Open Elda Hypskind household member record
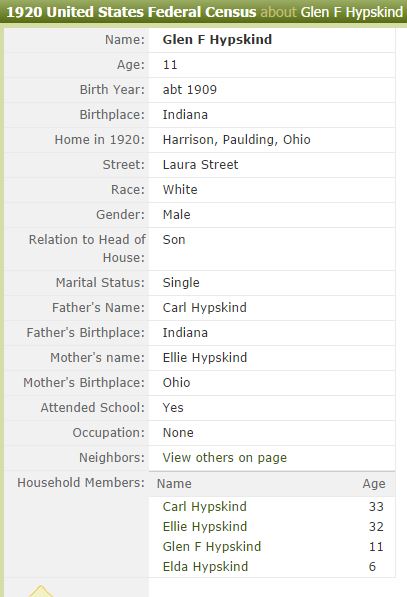The width and height of the screenshot is (407, 597). click(205, 567)
